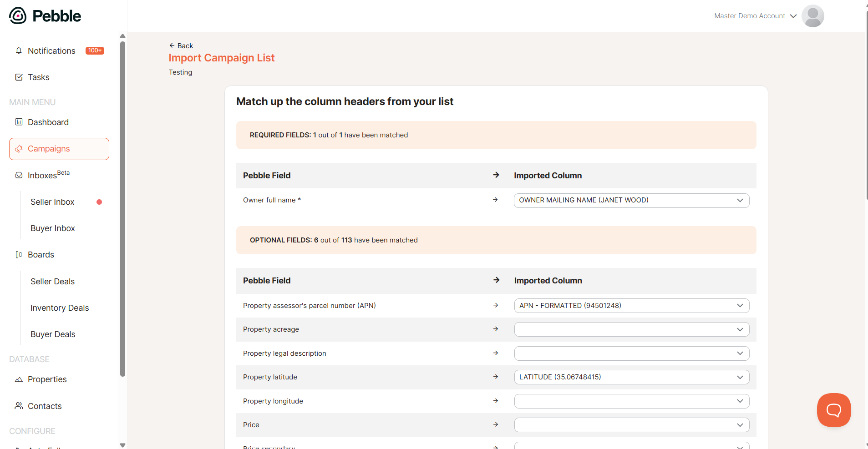Screen dimensions: 868x449
Task: Click the Properties mountain icon
Action: coord(19,379)
